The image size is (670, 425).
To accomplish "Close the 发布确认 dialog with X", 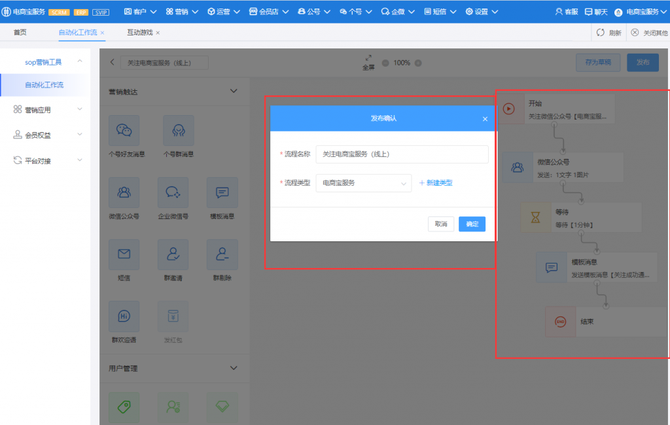I will (x=485, y=119).
